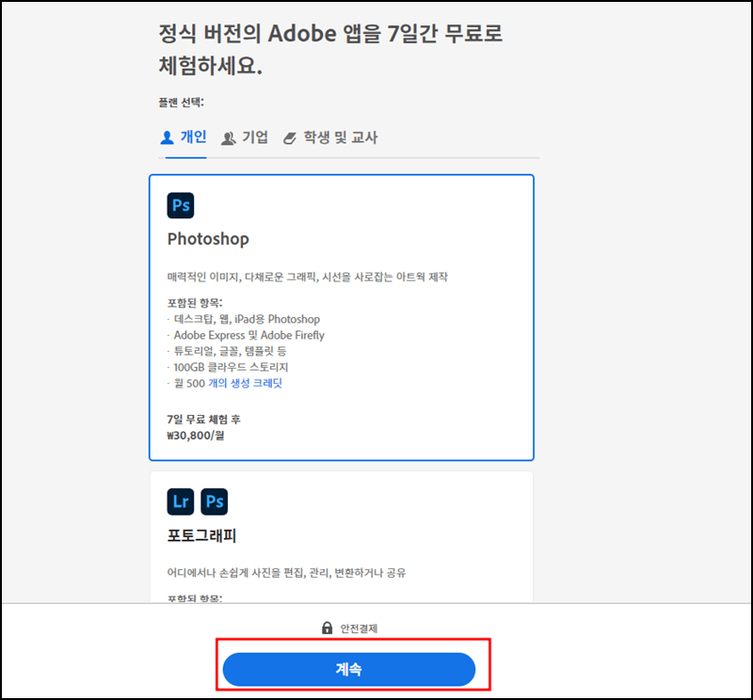Viewport: 753px width, 700px height.
Task: Click the 100GB 클라우드 스토리지 item
Action: [x=231, y=367]
